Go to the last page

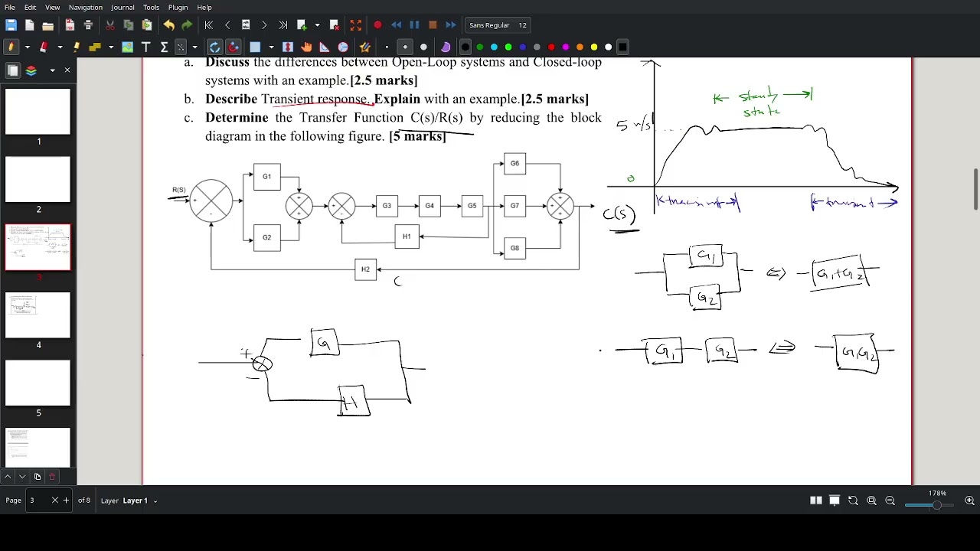click(283, 25)
